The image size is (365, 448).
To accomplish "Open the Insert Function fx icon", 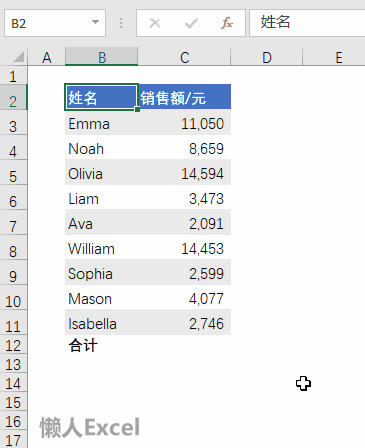I will click(227, 23).
